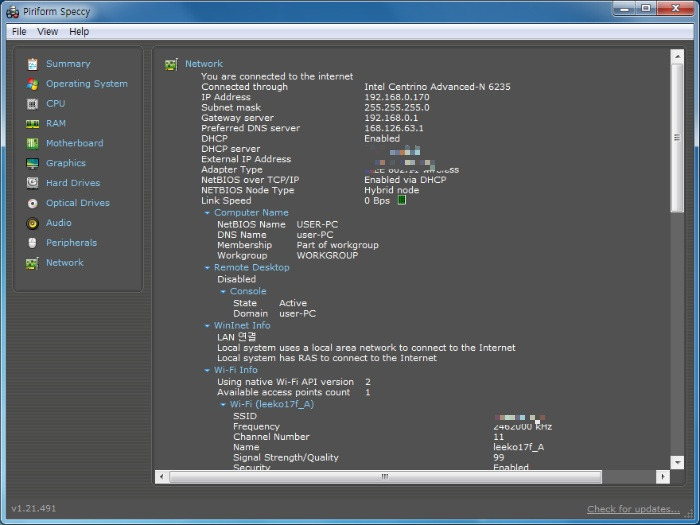Screen dimensions: 700x525
Task: Click gateway server value 192.168.0.1
Action: click(391, 118)
